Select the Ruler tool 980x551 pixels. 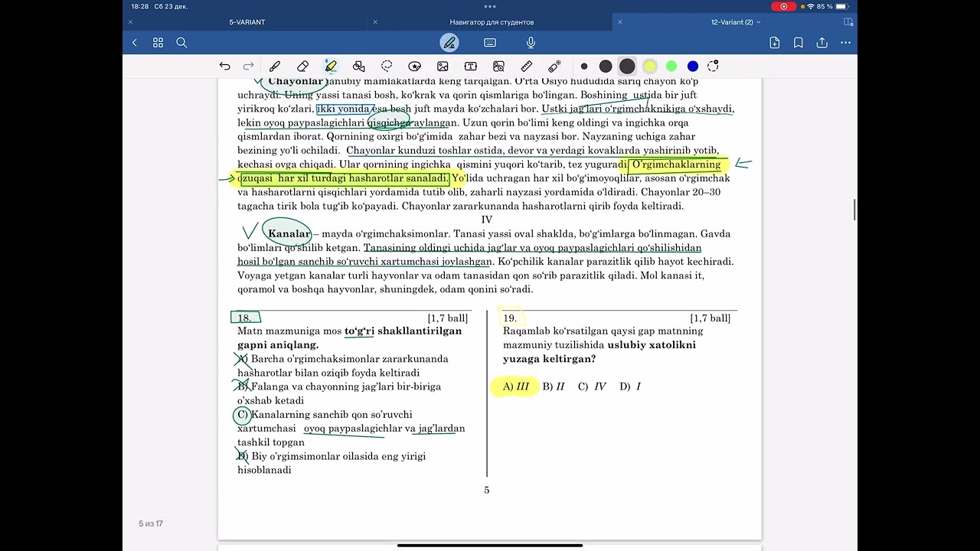point(527,66)
